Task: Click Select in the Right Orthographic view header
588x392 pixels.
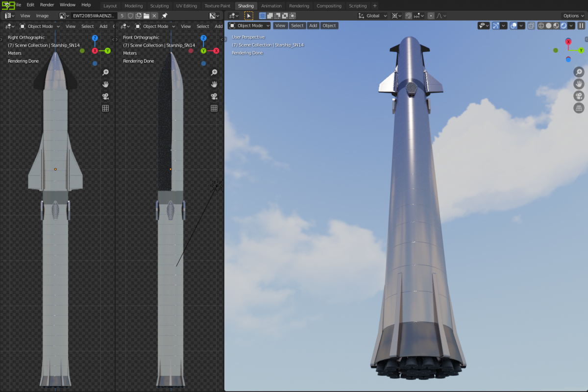Action: click(88, 26)
